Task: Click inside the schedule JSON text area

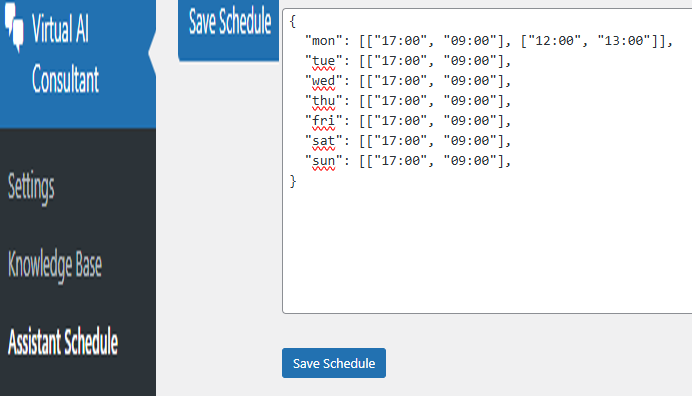Action: point(487,161)
